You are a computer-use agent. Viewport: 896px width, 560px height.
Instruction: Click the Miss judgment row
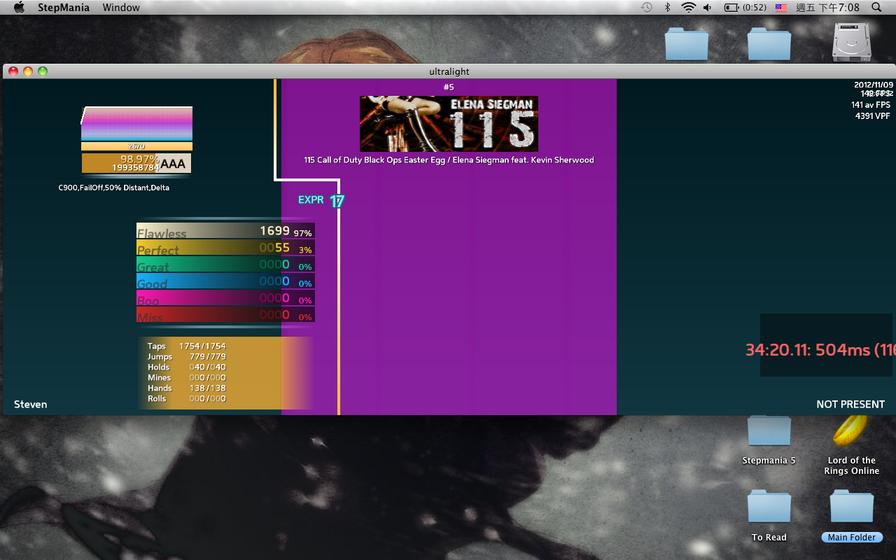225,314
